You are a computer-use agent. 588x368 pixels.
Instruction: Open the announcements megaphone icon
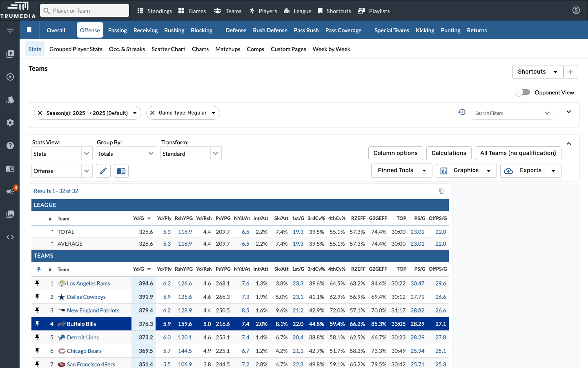[10, 191]
